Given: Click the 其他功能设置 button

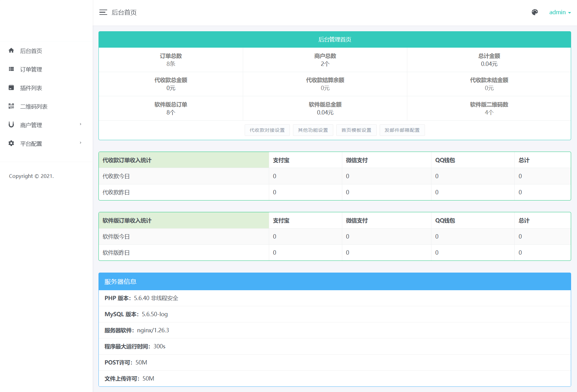Looking at the screenshot, I should pos(313,130).
